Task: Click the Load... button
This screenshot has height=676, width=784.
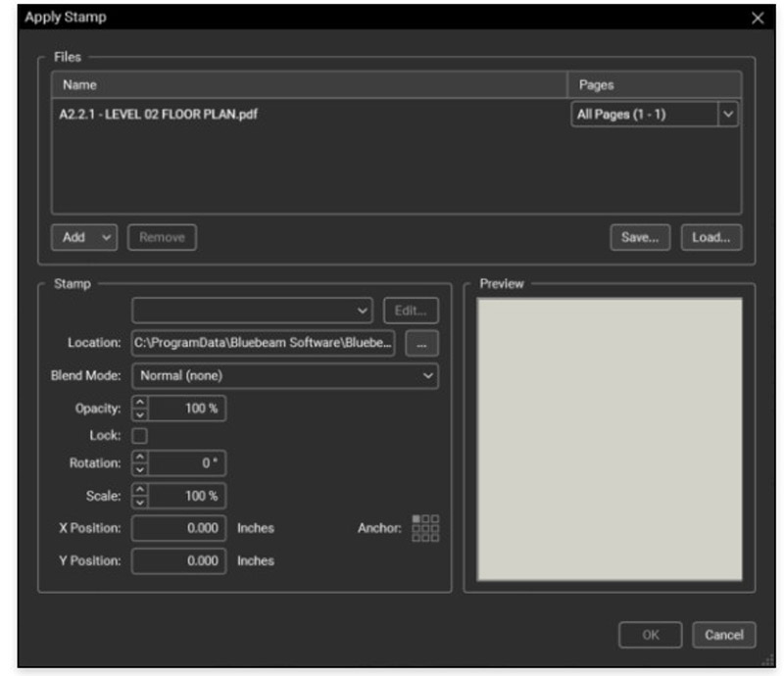Action: click(x=711, y=237)
